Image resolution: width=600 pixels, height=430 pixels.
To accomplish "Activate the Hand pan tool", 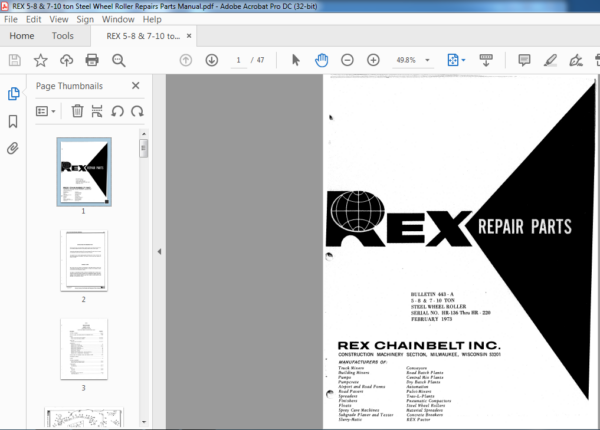I will [321, 60].
